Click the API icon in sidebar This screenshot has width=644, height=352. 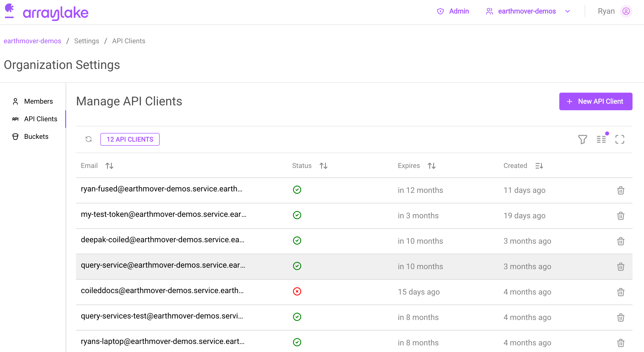click(15, 119)
